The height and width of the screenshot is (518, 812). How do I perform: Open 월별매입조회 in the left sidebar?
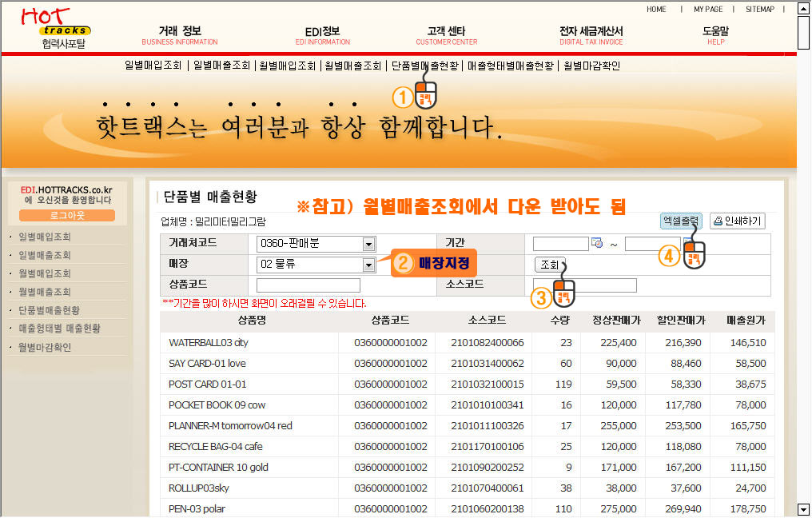point(45,273)
